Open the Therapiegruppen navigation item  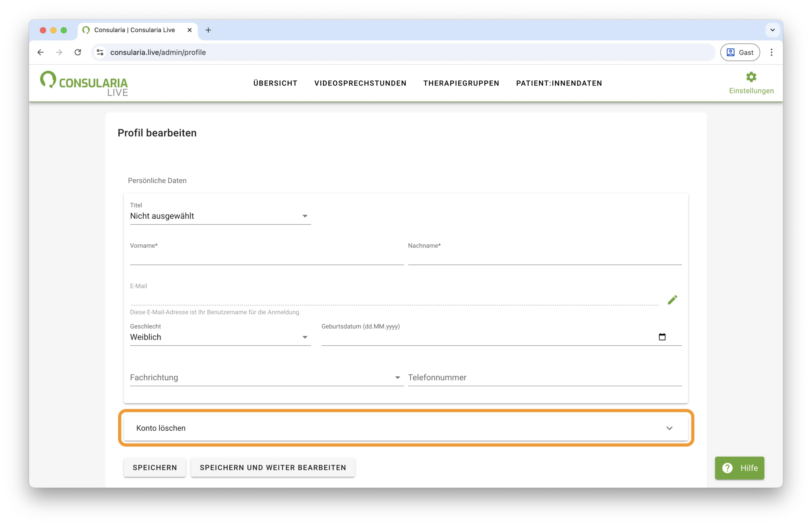(x=461, y=83)
